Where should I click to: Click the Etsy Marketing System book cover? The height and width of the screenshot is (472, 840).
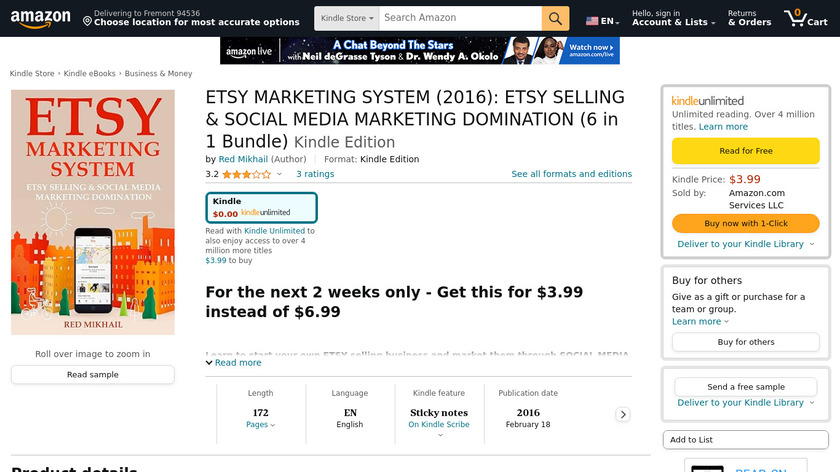click(x=93, y=212)
